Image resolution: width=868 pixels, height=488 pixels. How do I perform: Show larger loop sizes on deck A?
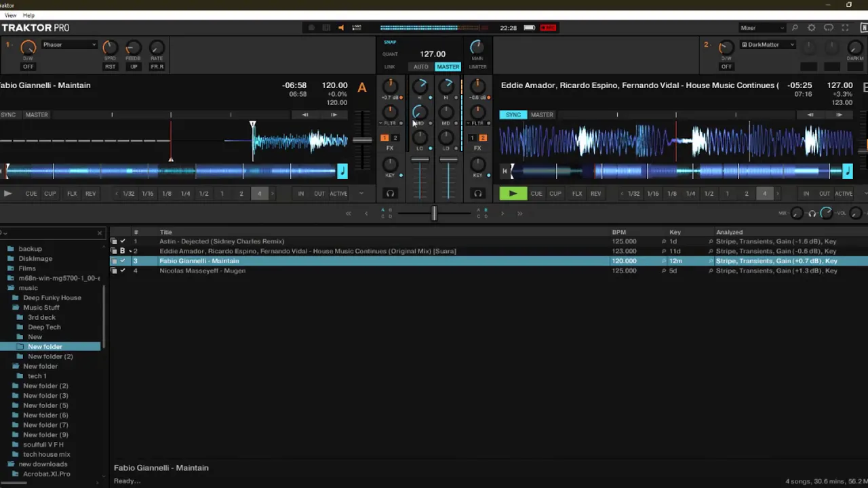pyautogui.click(x=273, y=194)
